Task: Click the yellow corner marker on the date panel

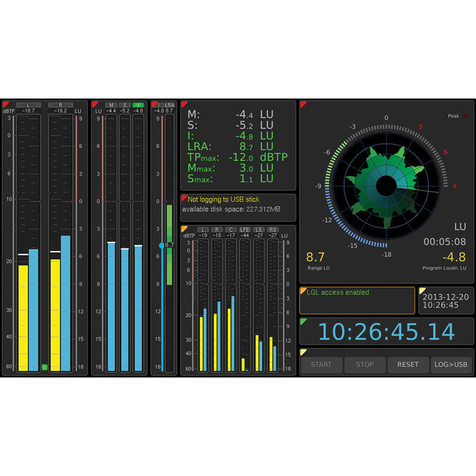Action: tap(422, 290)
